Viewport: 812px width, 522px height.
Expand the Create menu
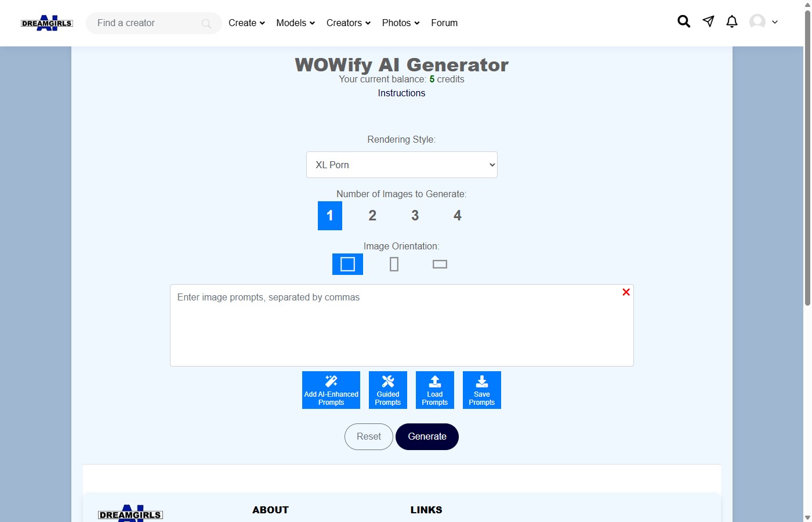pyautogui.click(x=246, y=23)
